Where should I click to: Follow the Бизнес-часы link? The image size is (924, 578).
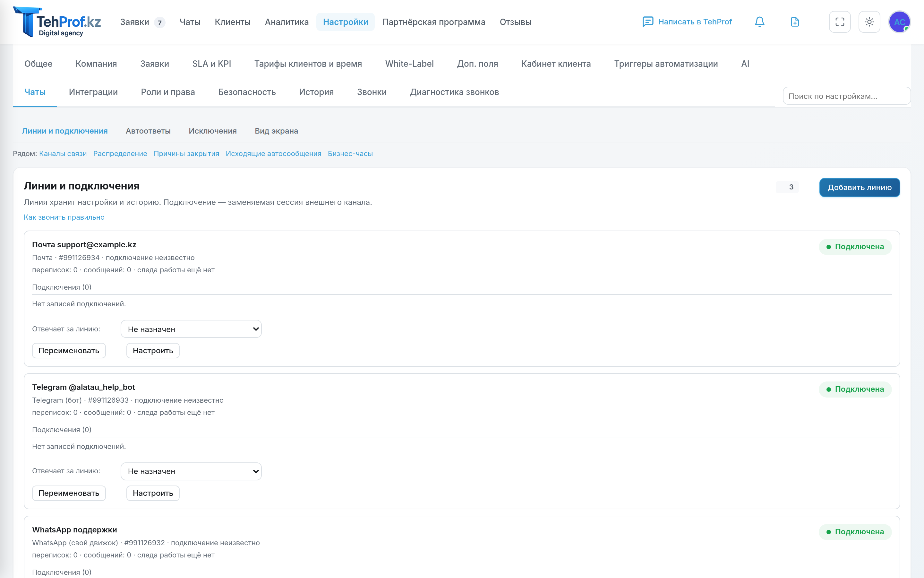(350, 154)
